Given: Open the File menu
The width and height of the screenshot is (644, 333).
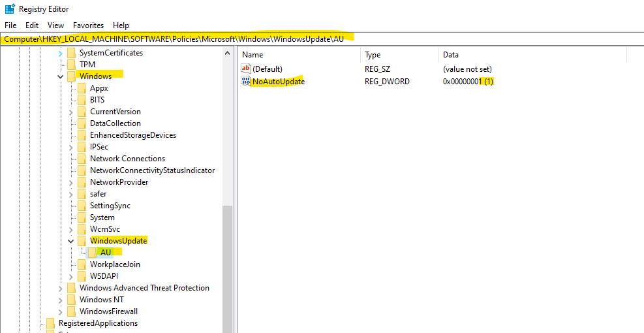Looking at the screenshot, I should 10,25.
